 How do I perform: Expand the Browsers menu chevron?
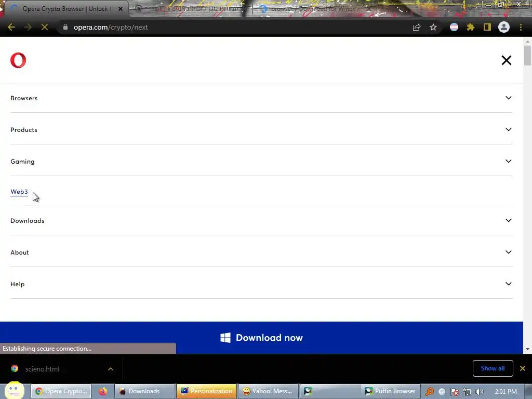pos(508,98)
